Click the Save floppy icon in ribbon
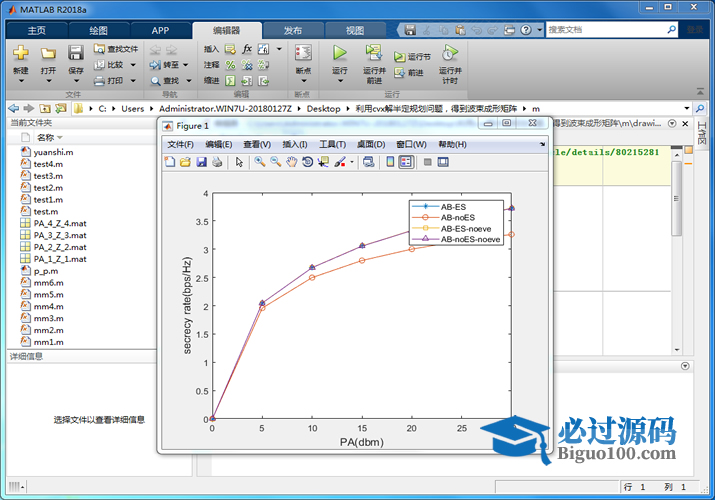 76,53
